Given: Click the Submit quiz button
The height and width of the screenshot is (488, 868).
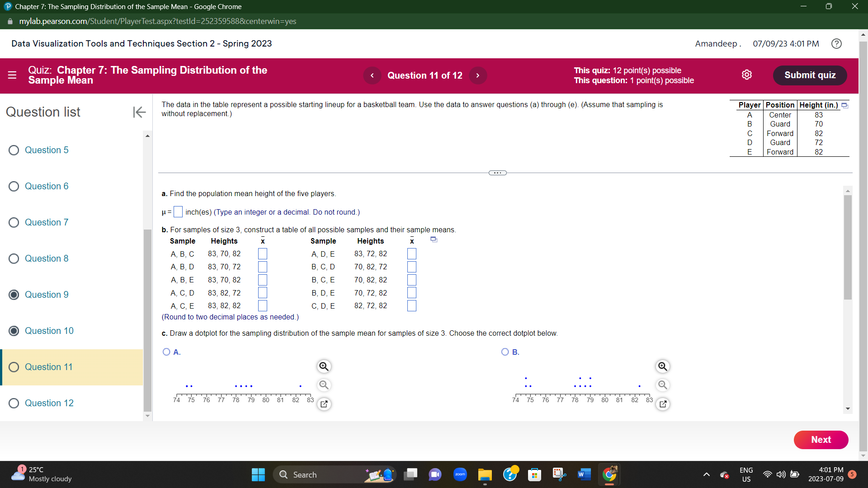Looking at the screenshot, I should tap(810, 75).
